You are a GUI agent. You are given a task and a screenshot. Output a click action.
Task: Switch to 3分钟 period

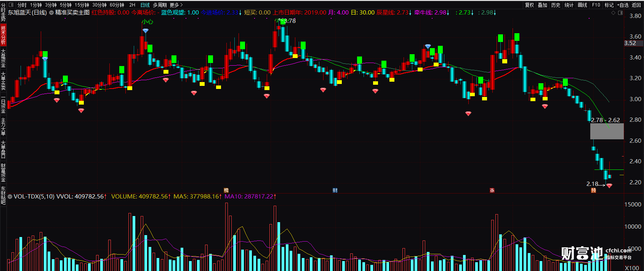click(x=51, y=5)
